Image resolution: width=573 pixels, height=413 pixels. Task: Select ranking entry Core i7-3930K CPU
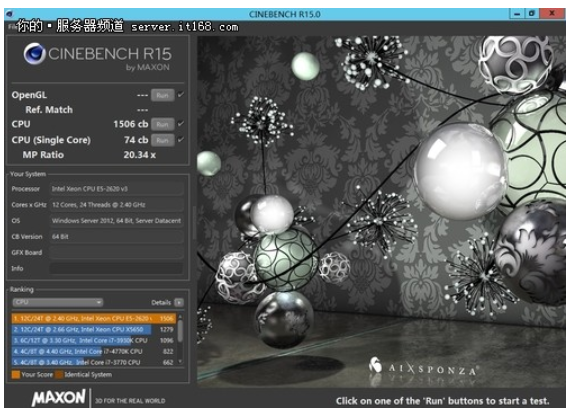point(94,341)
